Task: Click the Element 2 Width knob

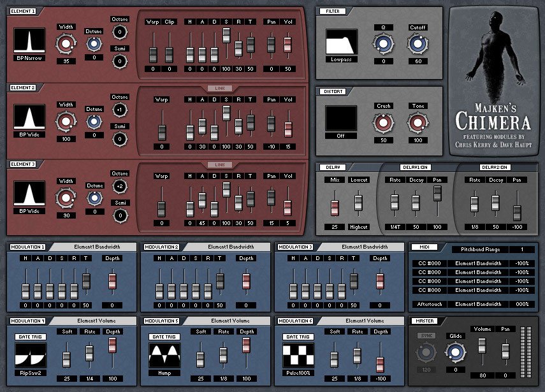Action: (66, 121)
